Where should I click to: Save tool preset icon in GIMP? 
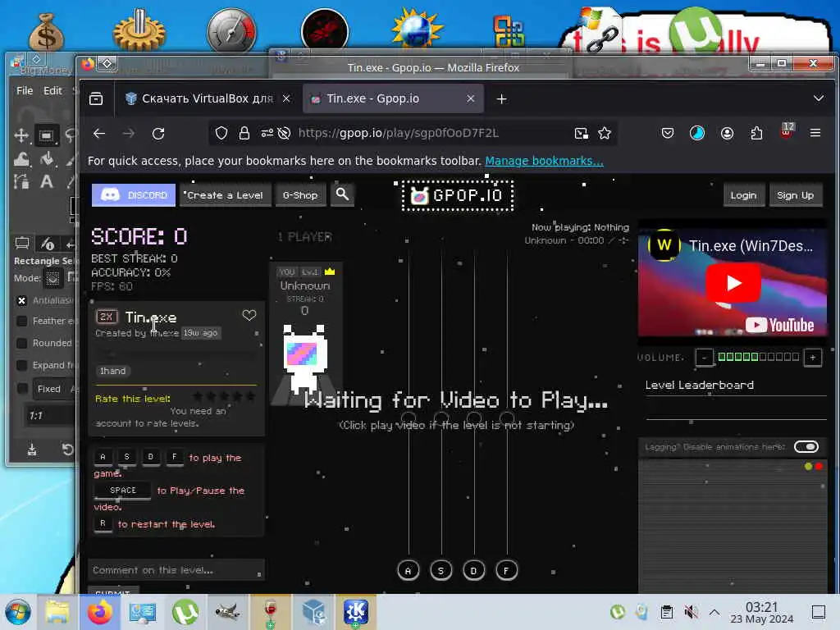32,450
